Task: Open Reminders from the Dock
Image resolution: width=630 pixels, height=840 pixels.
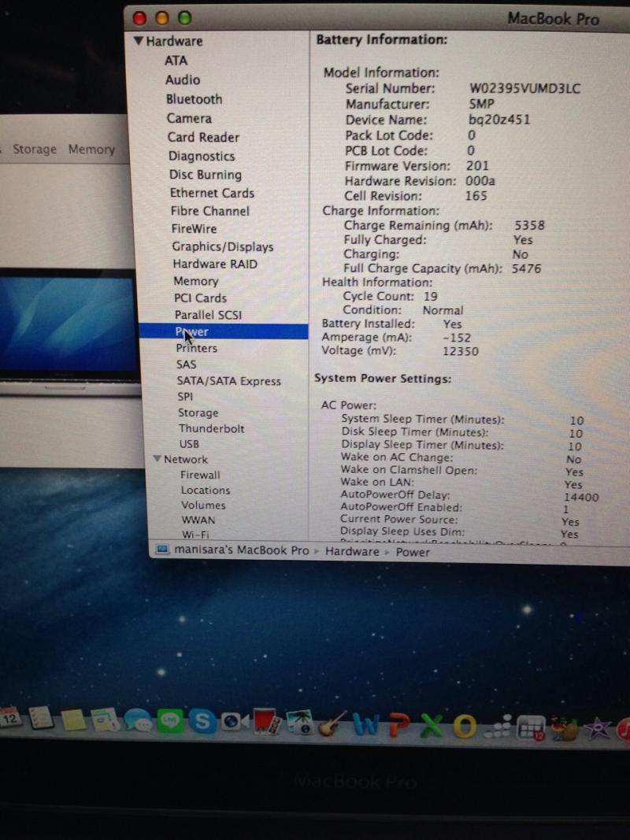Action: (x=41, y=719)
